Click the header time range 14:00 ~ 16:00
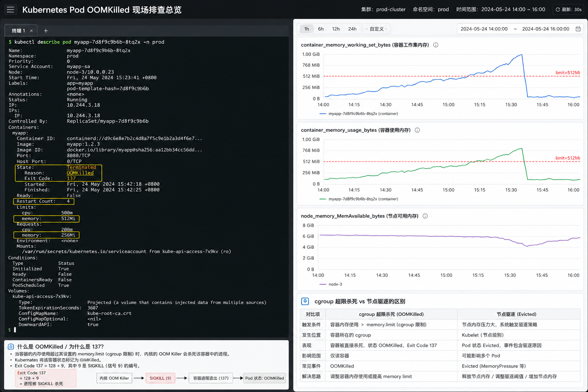This screenshot has height=392, width=588. coord(500,10)
